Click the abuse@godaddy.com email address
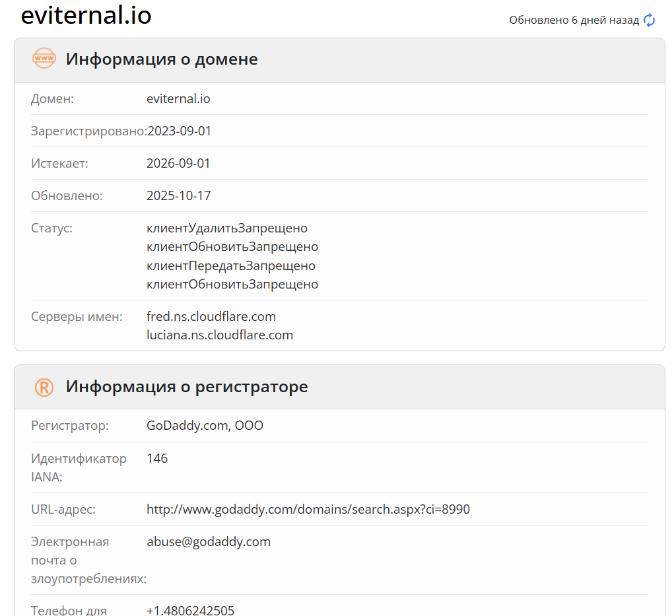 pyautogui.click(x=209, y=541)
